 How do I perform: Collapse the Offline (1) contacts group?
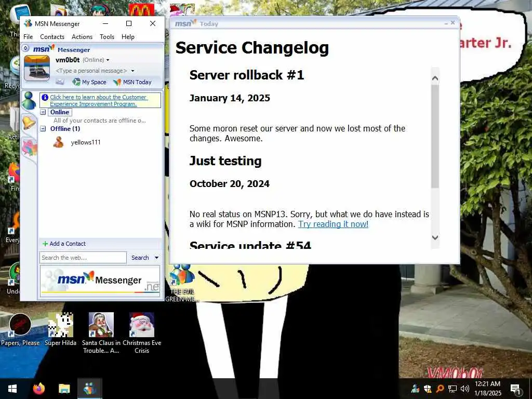[43, 129]
